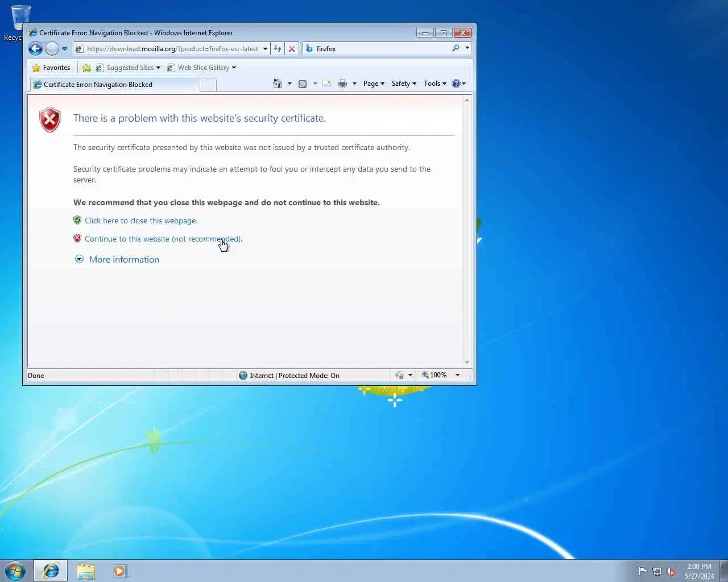Open the Safety menu
Viewport: 728px width, 582px height.
pos(404,84)
